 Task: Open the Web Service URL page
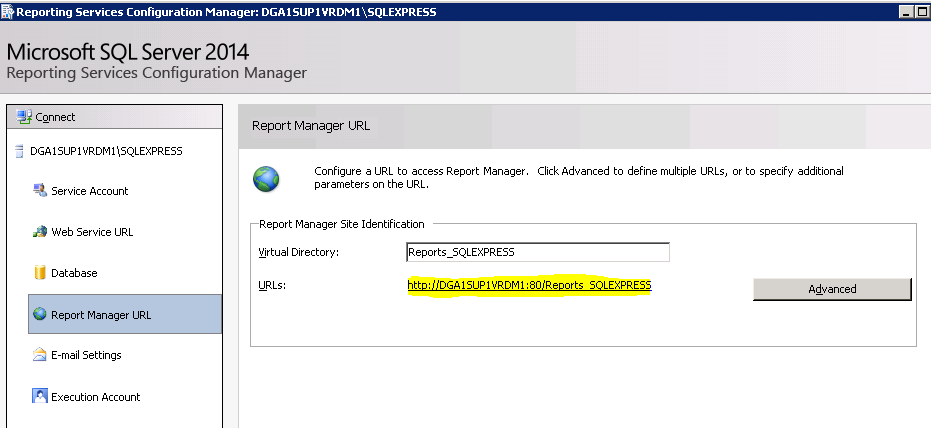[x=92, y=232]
